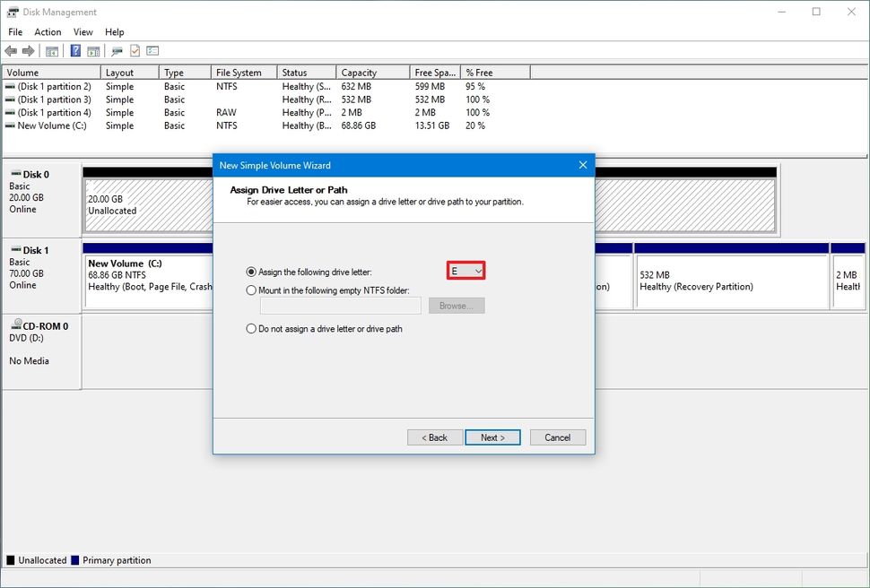Click the Next button in the wizard
Viewport: 870px width, 588px height.
pyautogui.click(x=492, y=437)
